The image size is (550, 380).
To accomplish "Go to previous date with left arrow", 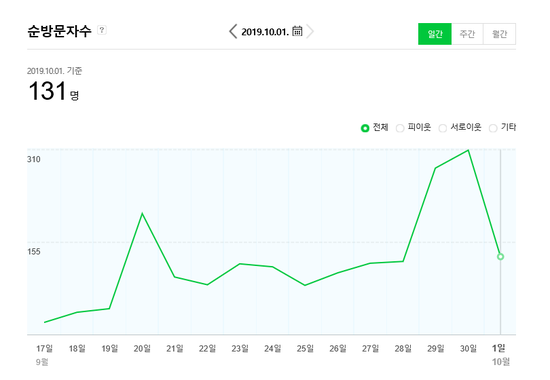I will coord(233,31).
